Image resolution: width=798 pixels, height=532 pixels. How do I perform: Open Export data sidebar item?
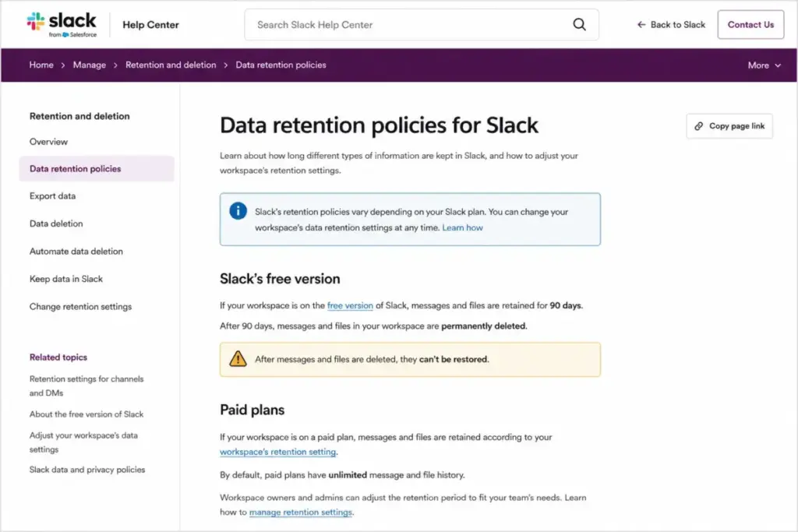click(x=52, y=196)
